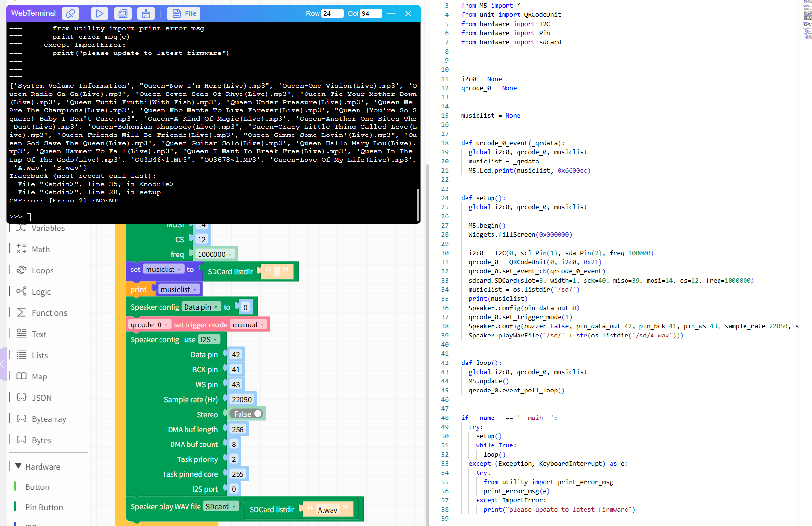Open the JSON block category
Screen dimensions: 812x526
41,398
